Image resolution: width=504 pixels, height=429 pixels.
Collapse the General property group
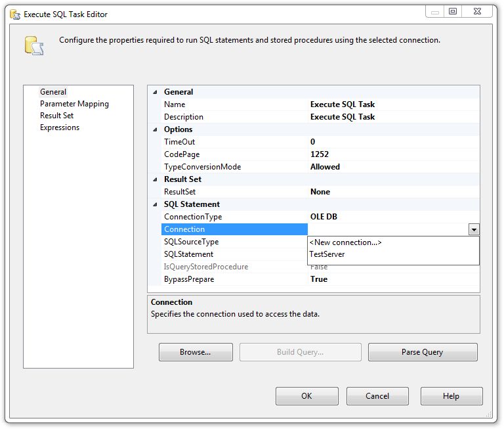tap(155, 92)
